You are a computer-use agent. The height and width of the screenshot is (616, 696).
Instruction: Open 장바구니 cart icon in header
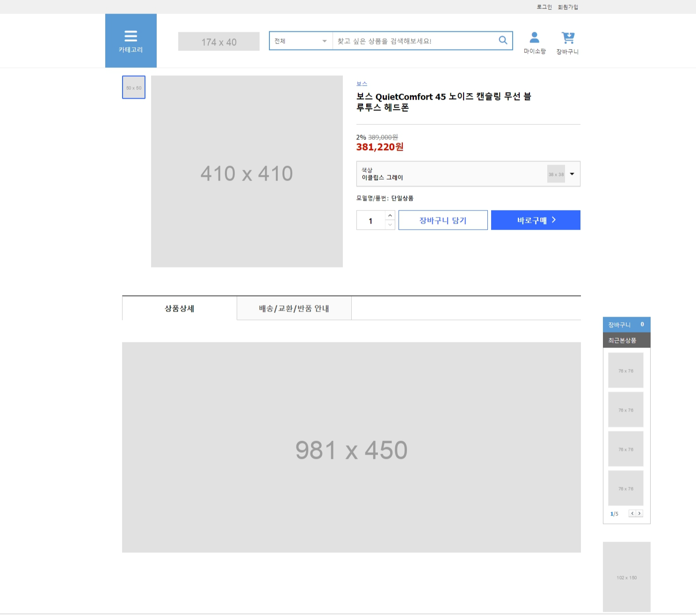567,43
